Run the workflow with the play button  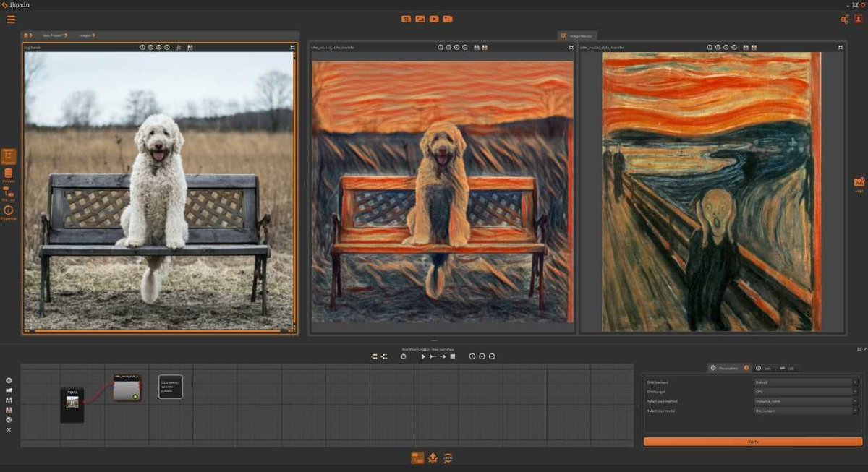click(x=423, y=356)
